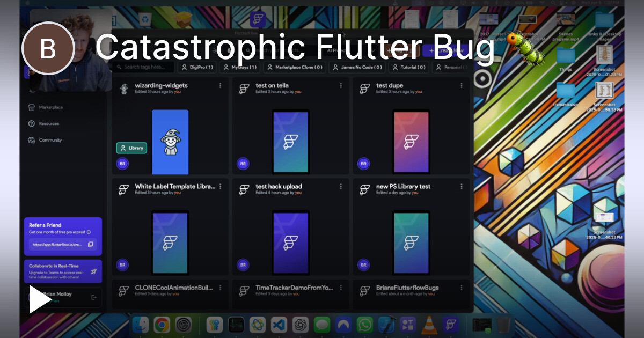Open VLC cone icon in the Dock
The height and width of the screenshot is (338, 644).
(x=429, y=325)
